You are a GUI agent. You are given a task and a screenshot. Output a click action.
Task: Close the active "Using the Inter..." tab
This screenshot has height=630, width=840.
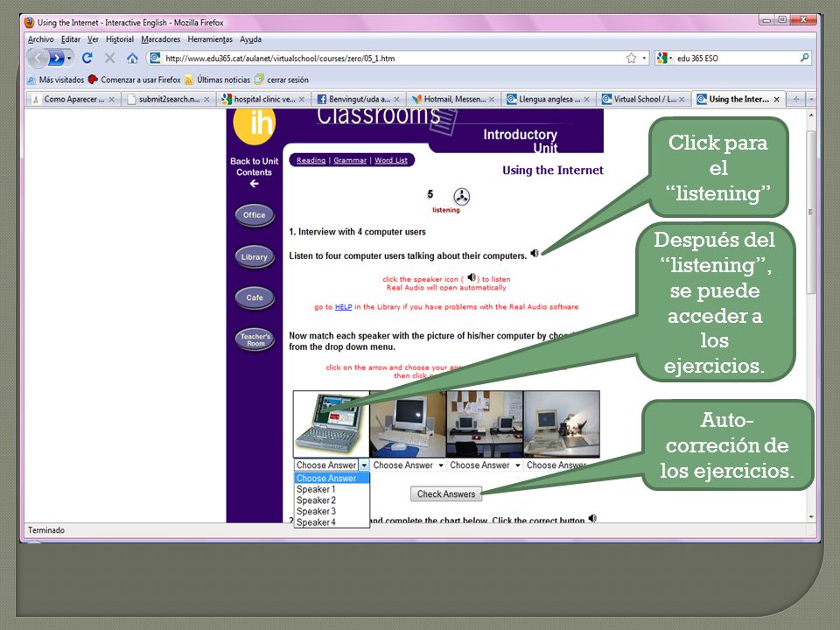tap(776, 100)
